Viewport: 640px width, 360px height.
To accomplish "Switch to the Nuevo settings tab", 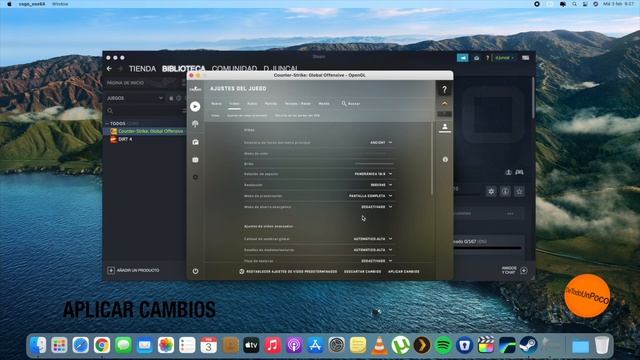I will 216,104.
